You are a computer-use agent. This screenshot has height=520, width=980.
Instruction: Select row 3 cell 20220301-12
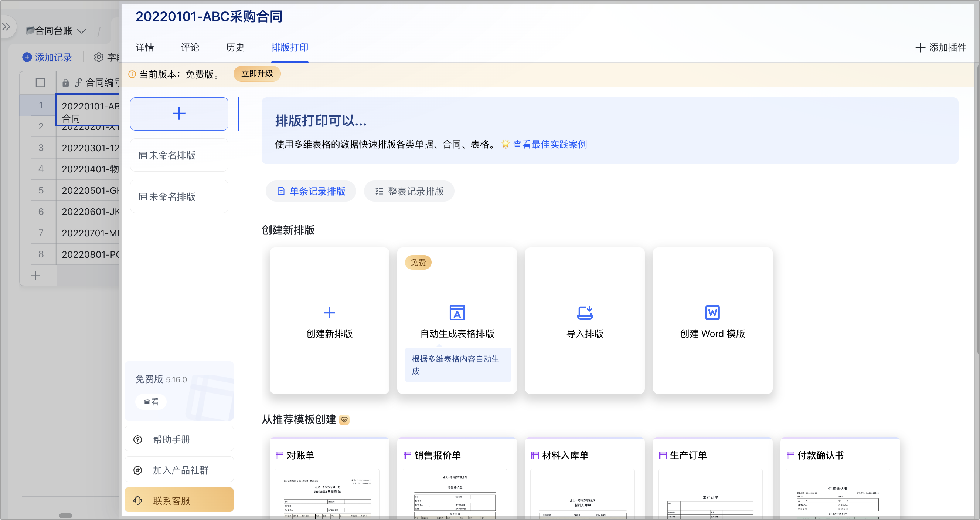[x=88, y=148]
